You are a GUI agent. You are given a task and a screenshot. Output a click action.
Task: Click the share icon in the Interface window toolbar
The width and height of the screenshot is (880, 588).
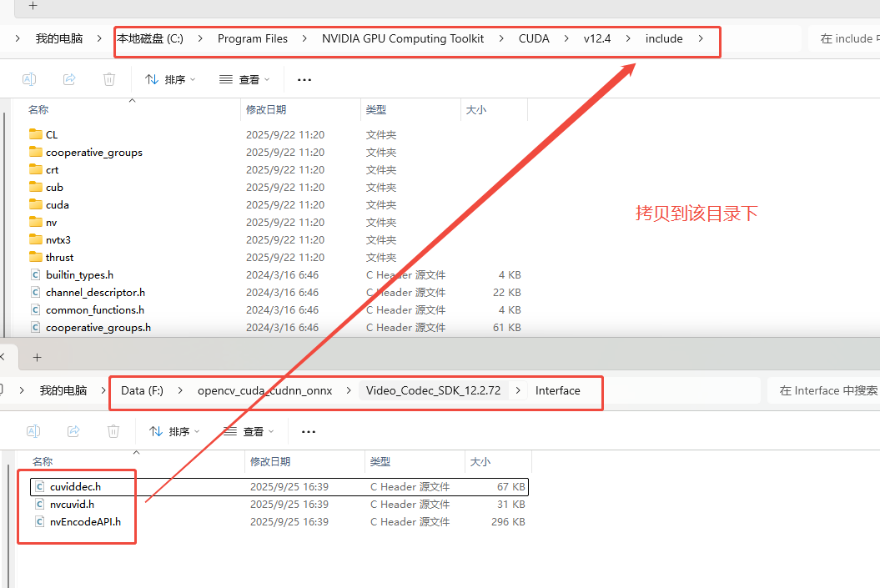pyautogui.click(x=73, y=431)
